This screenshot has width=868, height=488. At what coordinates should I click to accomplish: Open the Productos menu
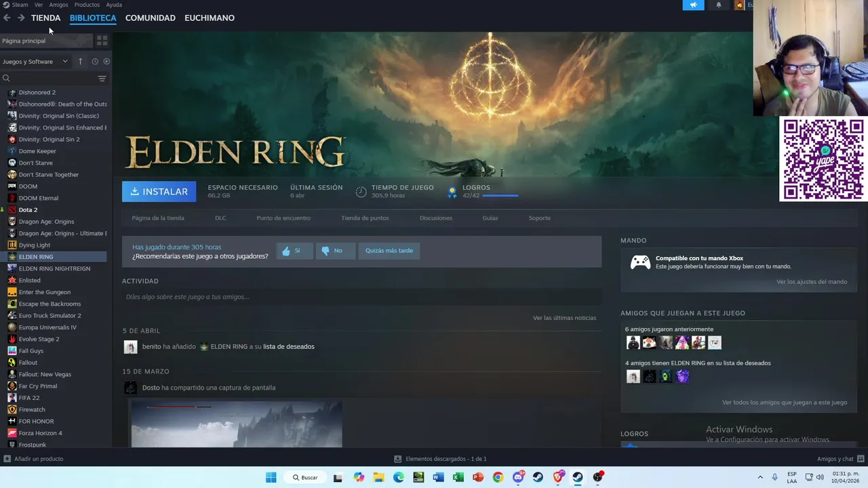click(87, 5)
